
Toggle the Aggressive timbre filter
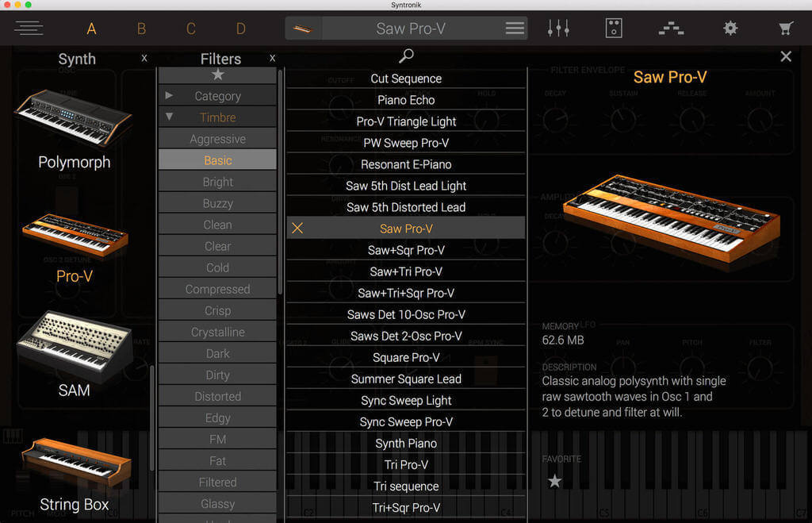[217, 139]
